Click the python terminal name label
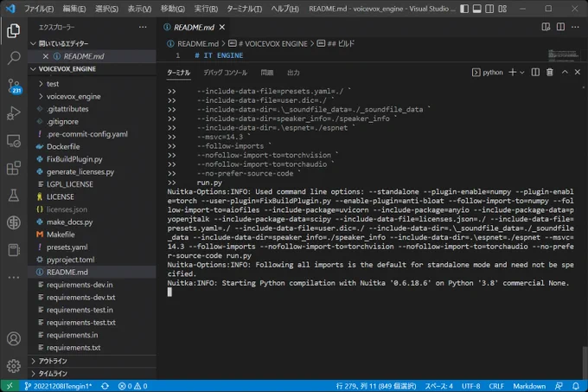Image resolution: width=588 pixels, height=392 pixels. pos(492,73)
